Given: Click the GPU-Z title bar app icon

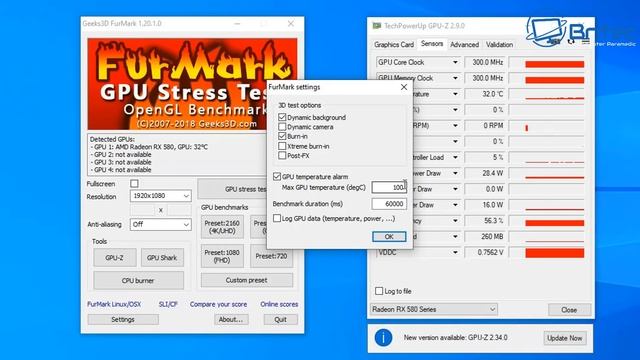Looking at the screenshot, I should (x=376, y=26).
